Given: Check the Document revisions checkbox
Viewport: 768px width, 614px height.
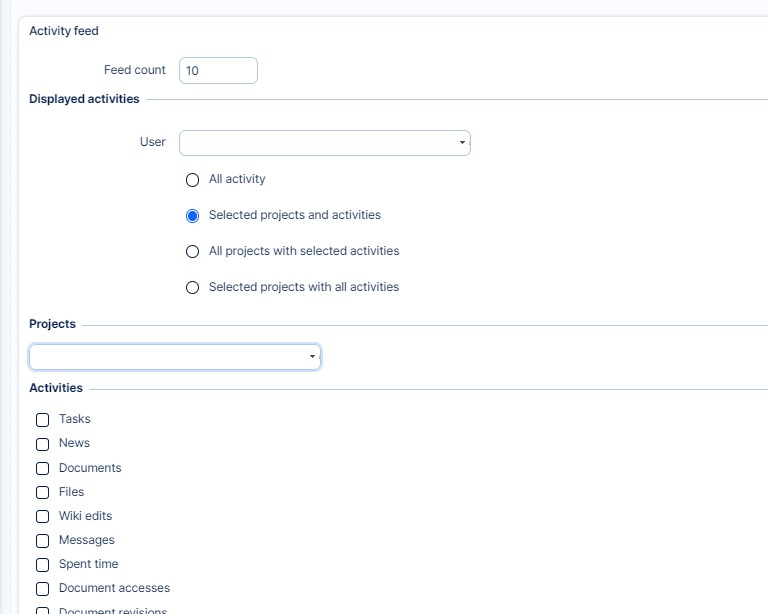Looking at the screenshot, I should (42, 610).
